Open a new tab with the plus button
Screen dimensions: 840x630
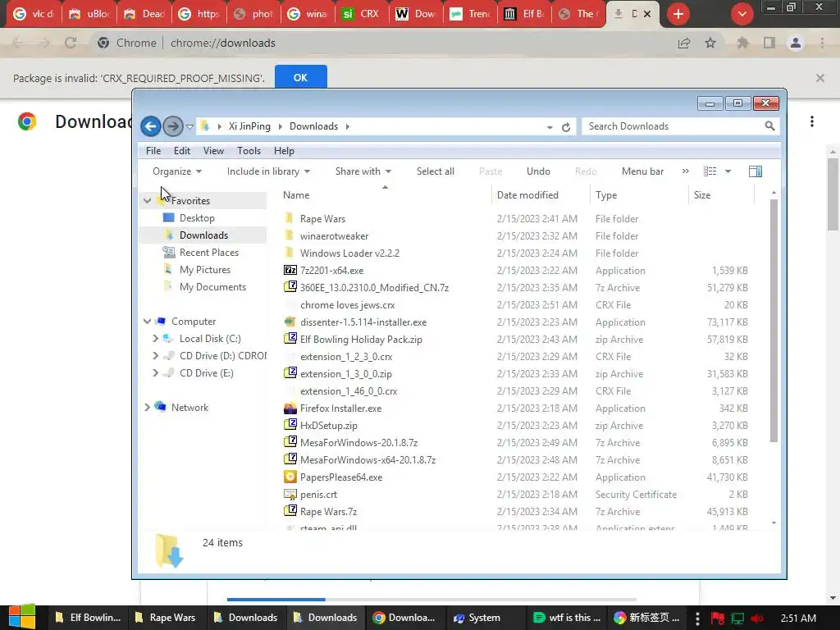[x=678, y=14]
